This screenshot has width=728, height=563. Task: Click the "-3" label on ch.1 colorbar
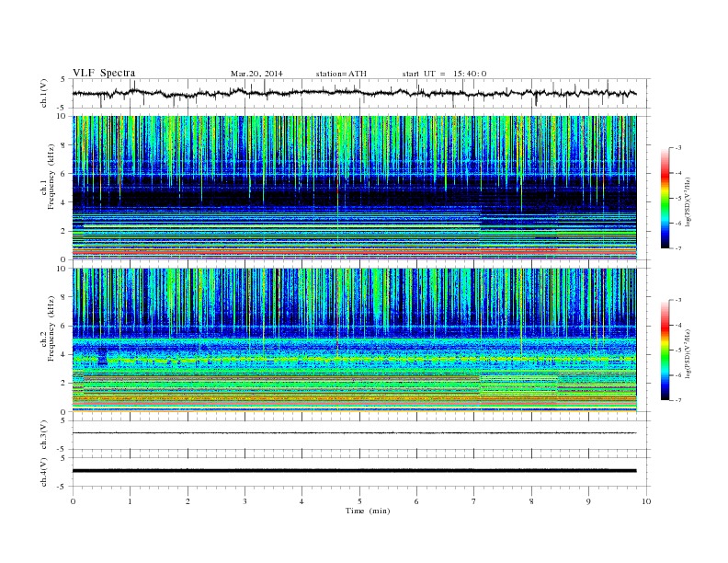point(677,148)
